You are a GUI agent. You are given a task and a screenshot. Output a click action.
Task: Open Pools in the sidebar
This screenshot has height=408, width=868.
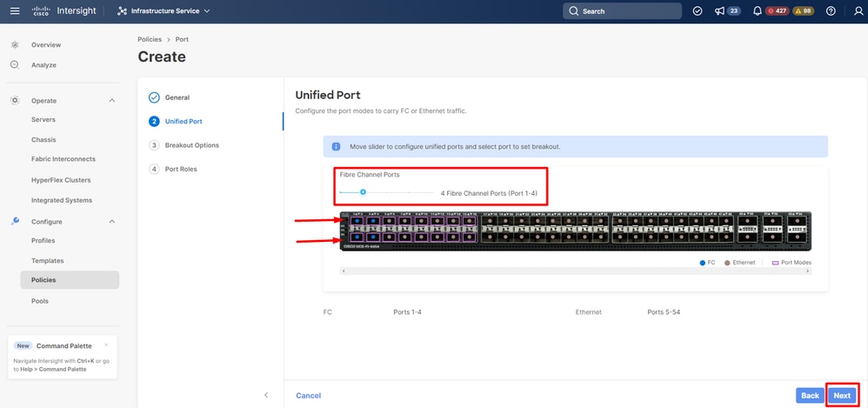click(40, 301)
